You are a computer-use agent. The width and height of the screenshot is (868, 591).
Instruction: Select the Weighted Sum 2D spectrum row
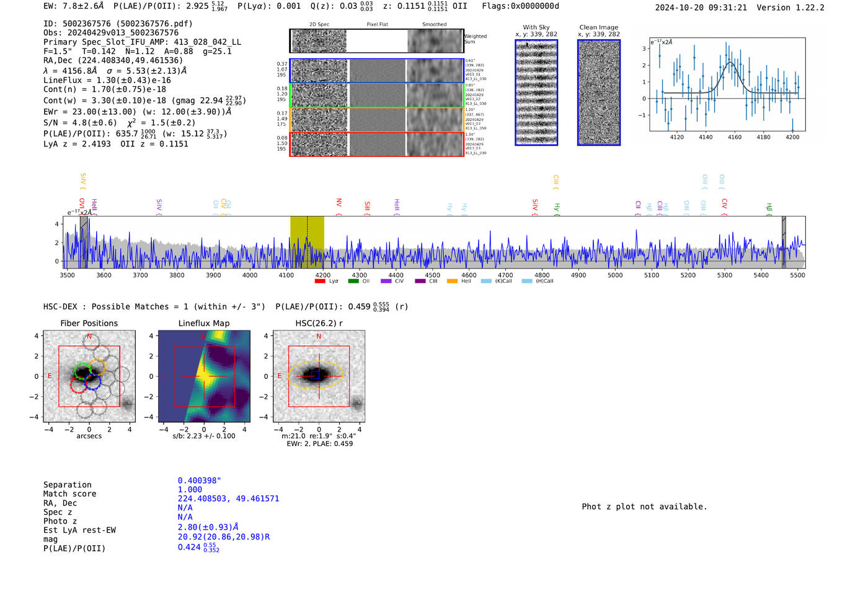pos(376,41)
